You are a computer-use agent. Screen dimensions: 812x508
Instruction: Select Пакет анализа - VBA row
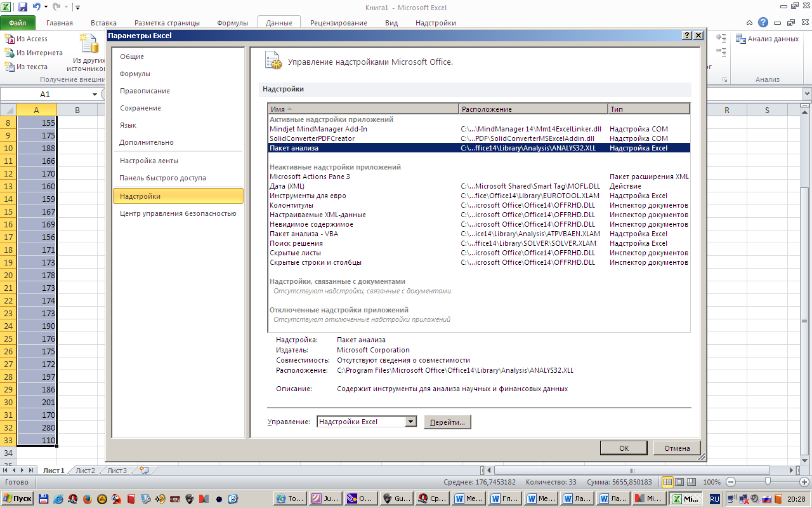[x=479, y=234]
